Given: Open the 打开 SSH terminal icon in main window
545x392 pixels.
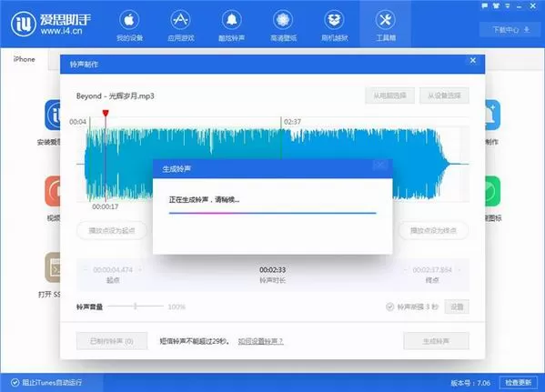Looking at the screenshot, I should pos(53,267).
